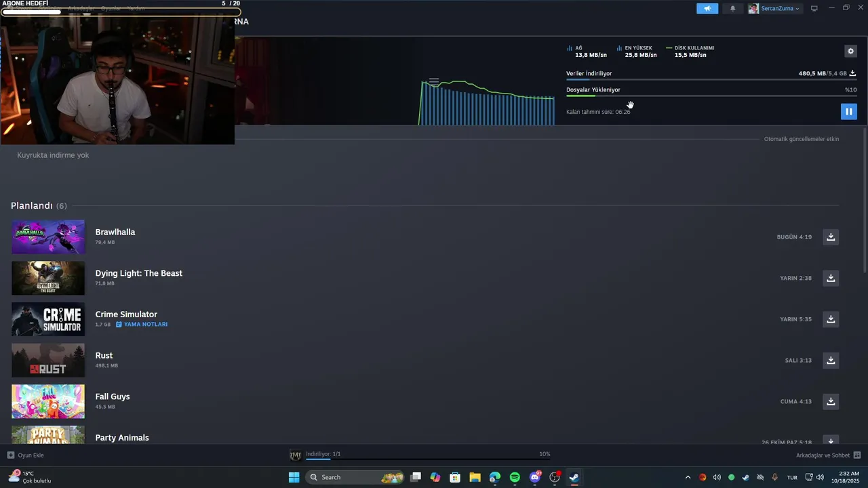Screen dimensions: 868x488
Task: Open the Crime Simulator thumbnail
Action: pyautogui.click(x=48, y=319)
